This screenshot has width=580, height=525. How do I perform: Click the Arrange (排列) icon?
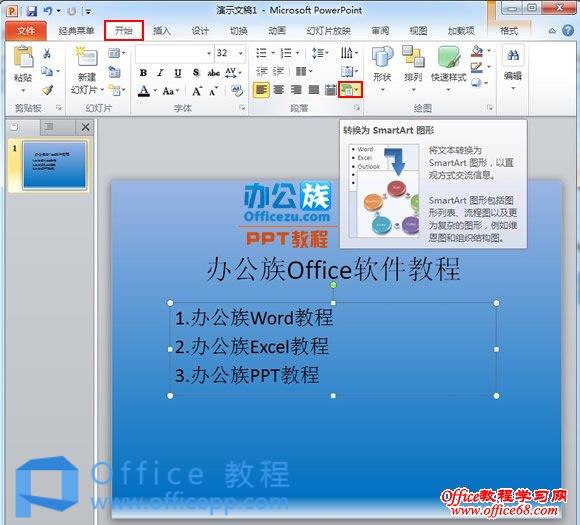[x=413, y=57]
